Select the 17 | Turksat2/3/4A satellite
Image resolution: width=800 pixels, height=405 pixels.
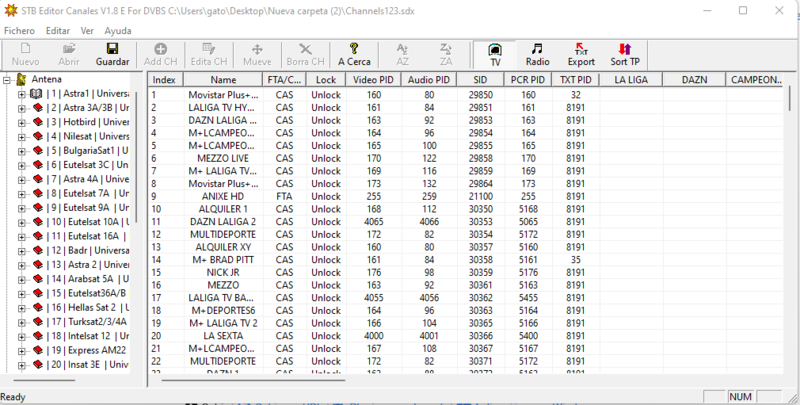pyautogui.click(x=87, y=322)
